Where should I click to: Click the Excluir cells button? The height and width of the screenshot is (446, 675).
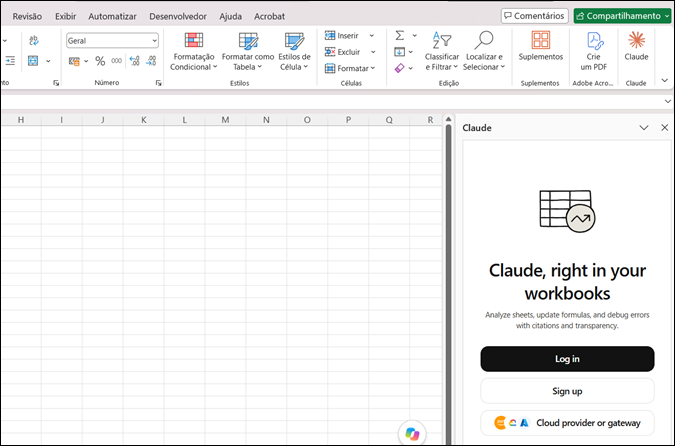(343, 52)
